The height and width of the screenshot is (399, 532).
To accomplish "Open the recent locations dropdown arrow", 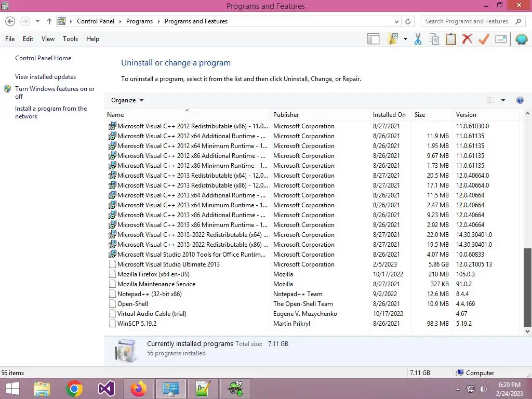I will click(37, 21).
